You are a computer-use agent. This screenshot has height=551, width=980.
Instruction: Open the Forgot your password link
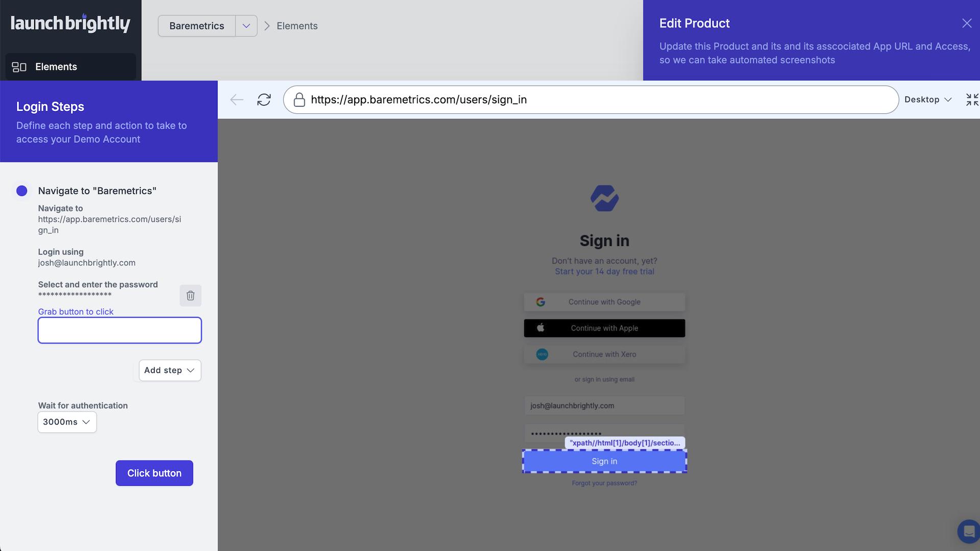[604, 483]
